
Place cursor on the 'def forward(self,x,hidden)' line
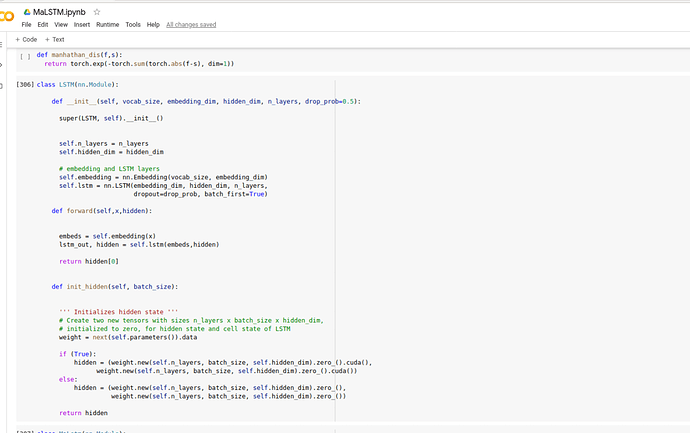pos(101,211)
